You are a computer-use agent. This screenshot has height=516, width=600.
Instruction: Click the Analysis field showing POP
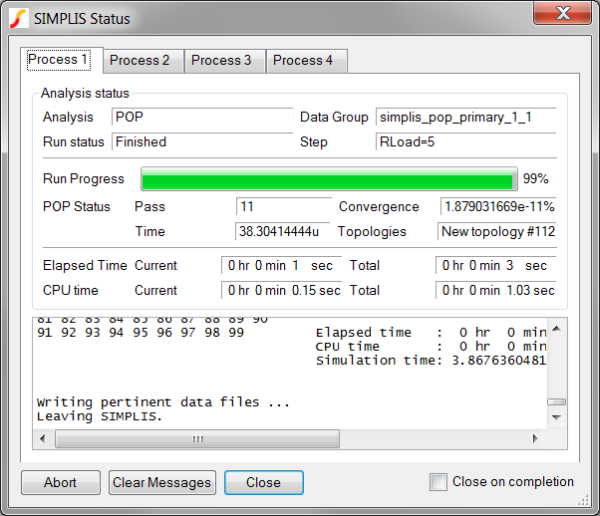(x=202, y=117)
